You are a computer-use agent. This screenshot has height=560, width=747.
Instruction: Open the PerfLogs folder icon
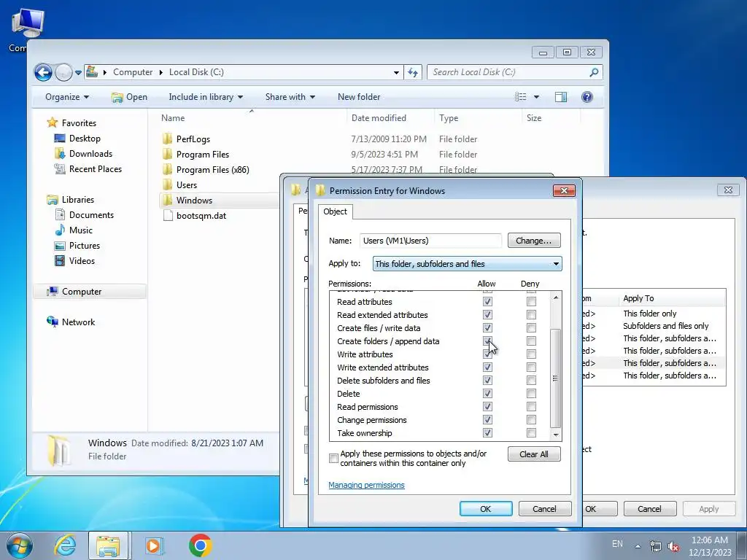click(167, 139)
